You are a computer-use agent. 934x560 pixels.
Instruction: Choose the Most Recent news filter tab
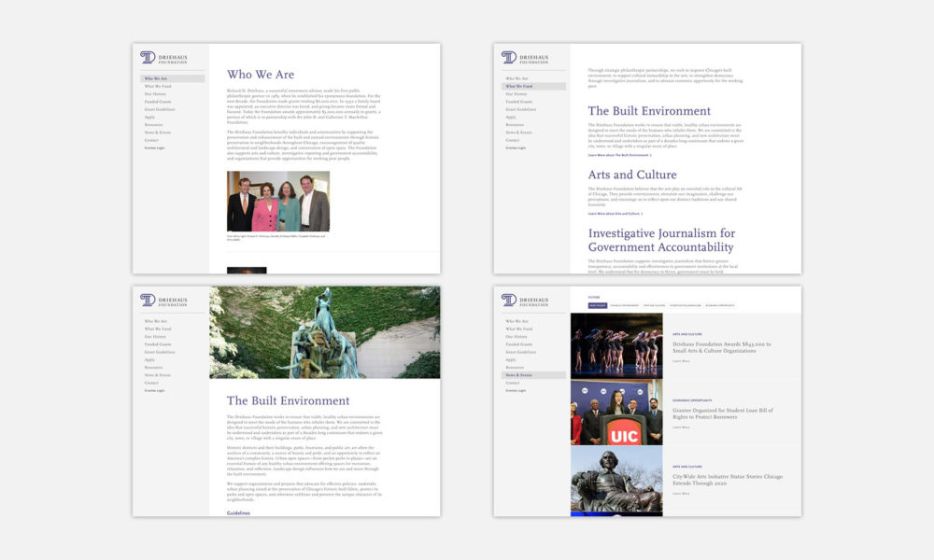tap(598, 305)
